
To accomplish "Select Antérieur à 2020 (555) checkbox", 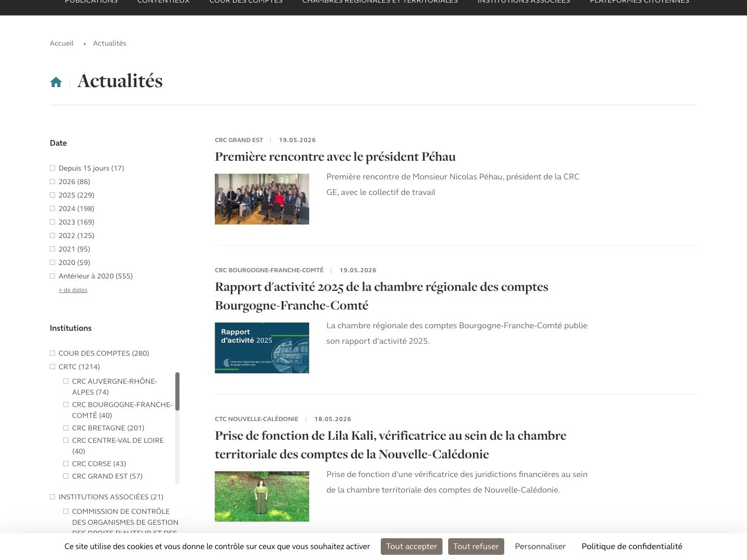I will pyautogui.click(x=52, y=276).
